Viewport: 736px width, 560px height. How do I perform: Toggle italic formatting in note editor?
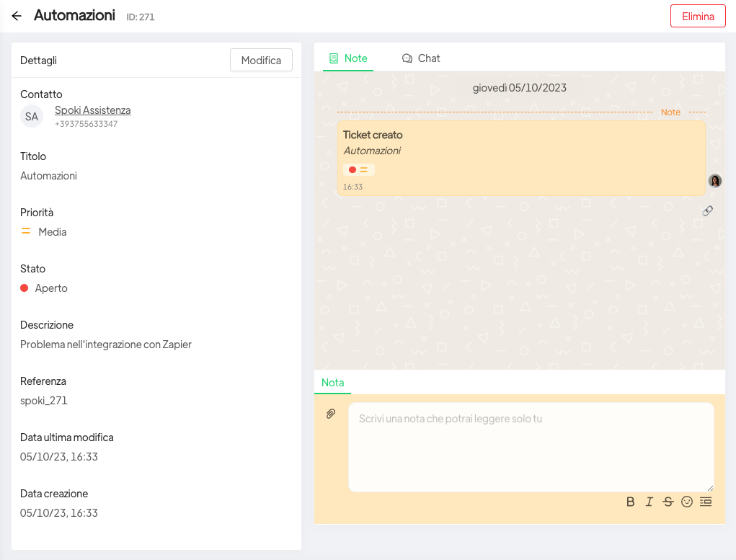[x=649, y=502]
